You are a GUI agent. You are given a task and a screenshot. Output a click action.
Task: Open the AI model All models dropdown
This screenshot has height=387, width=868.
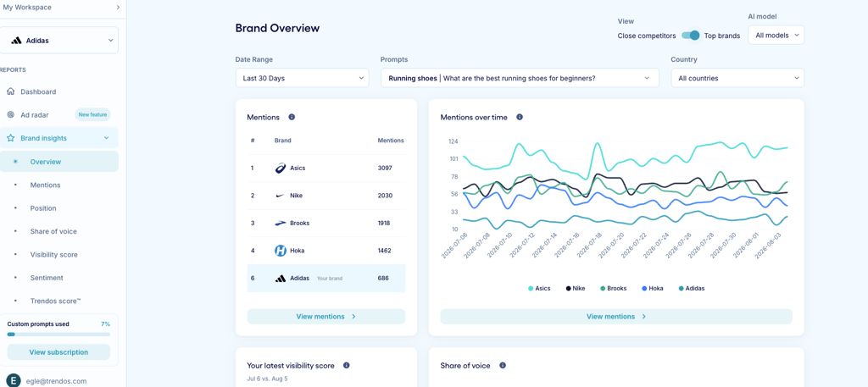[x=776, y=35]
